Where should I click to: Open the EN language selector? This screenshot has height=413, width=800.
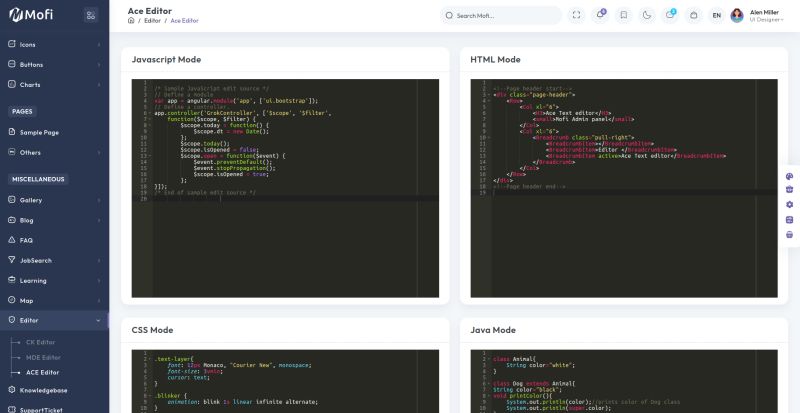[x=716, y=15]
